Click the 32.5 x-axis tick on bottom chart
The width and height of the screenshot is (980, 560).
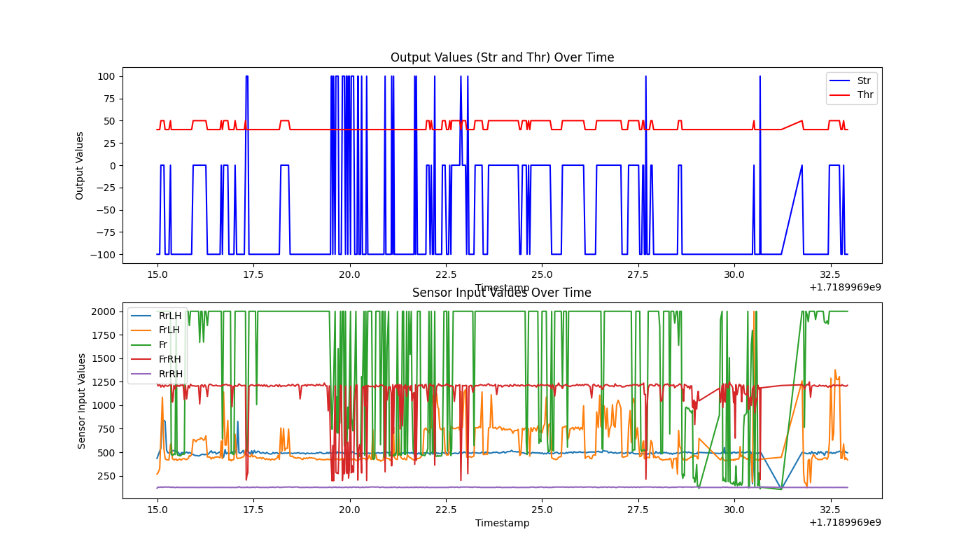[x=830, y=510]
